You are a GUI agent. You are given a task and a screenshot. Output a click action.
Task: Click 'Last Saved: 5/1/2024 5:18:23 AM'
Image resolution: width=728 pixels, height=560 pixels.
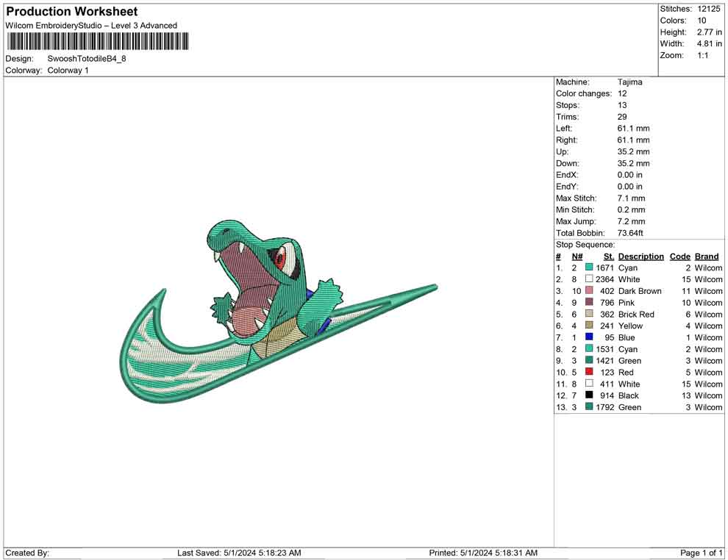[x=239, y=553]
